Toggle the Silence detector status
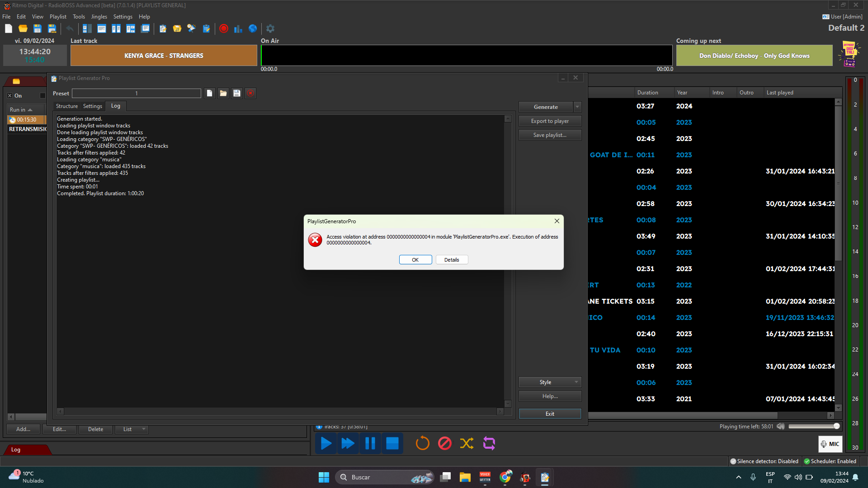This screenshot has height=488, width=868. [764, 461]
